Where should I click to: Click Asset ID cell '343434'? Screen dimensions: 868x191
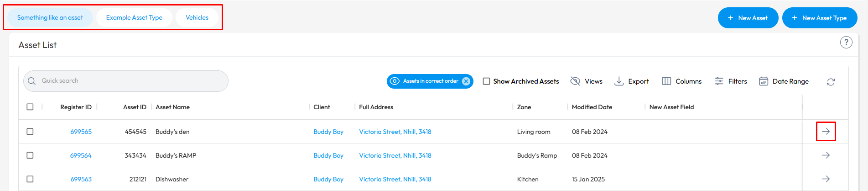click(135, 155)
